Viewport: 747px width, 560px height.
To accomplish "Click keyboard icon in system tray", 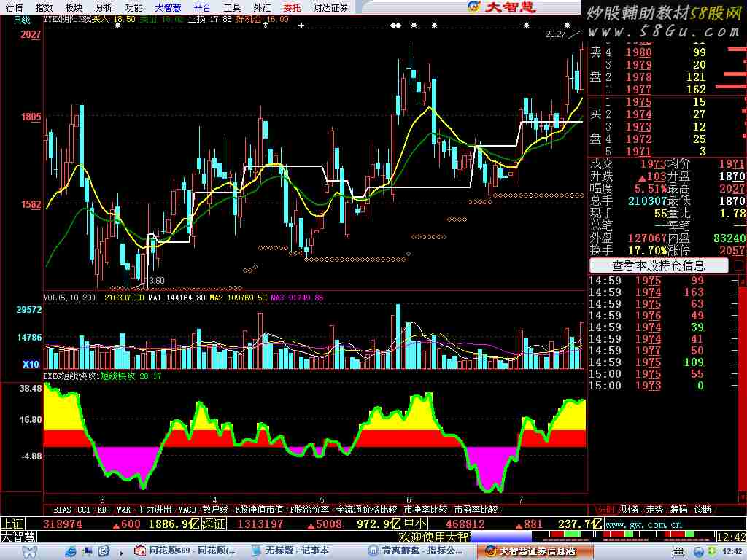I will click(x=678, y=553).
